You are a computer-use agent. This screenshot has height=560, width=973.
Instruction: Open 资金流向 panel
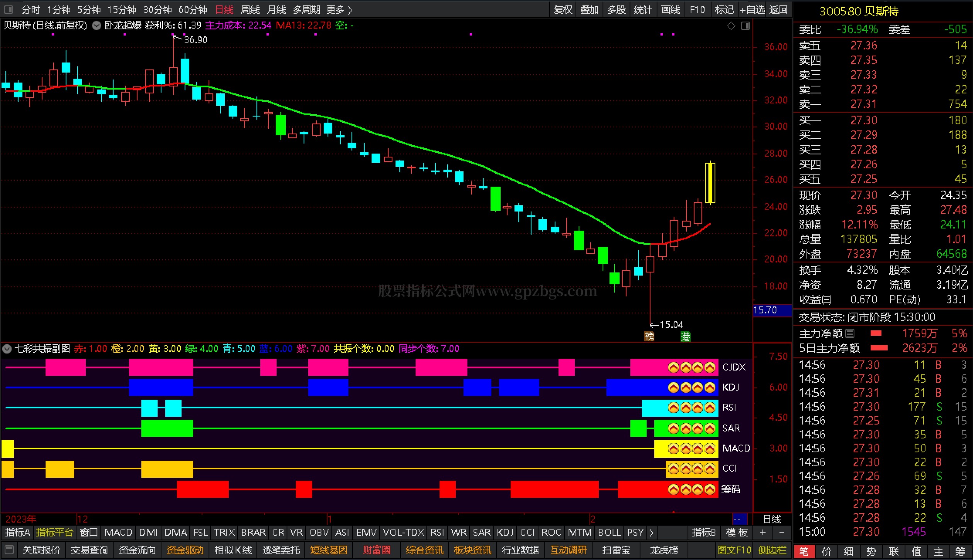(138, 550)
